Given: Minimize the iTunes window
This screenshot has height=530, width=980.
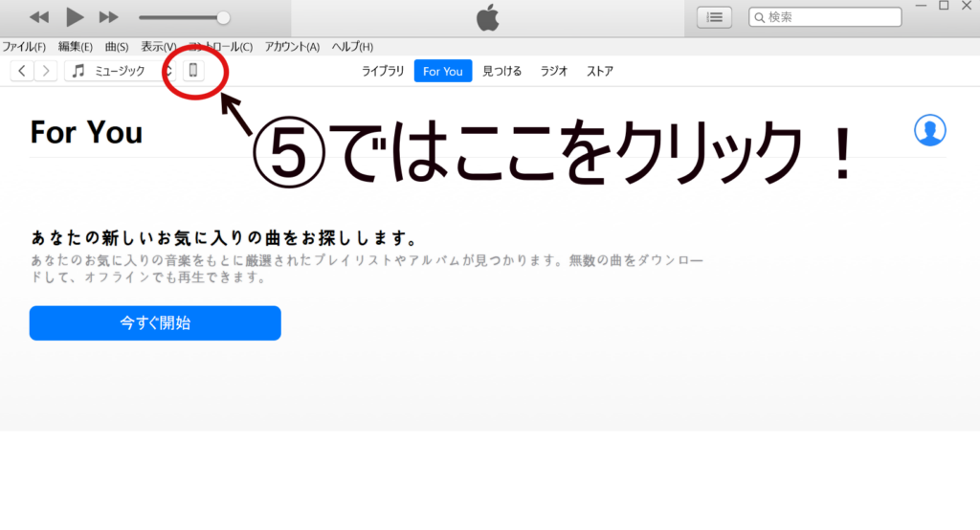Looking at the screenshot, I should pos(921,6).
